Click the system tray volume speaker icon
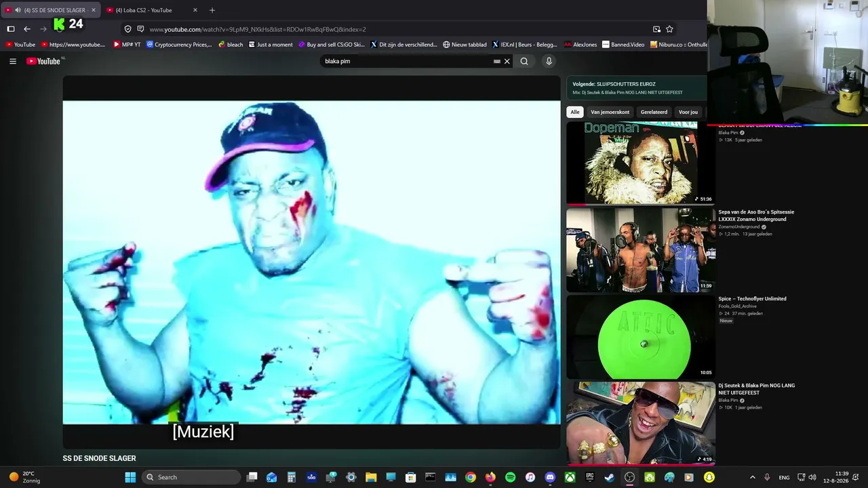This screenshot has height=488, width=868. [812, 477]
